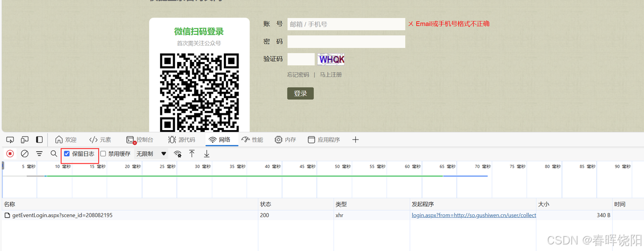
Task: Open network search magnifier
Action: click(54, 154)
